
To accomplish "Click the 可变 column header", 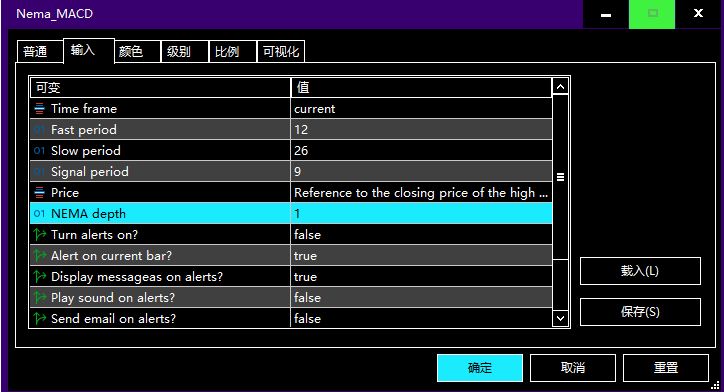I will (x=160, y=87).
